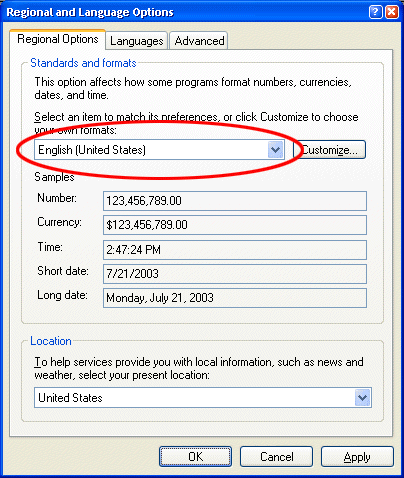Open the Languages tab
The width and height of the screenshot is (404, 478).
pos(136,41)
